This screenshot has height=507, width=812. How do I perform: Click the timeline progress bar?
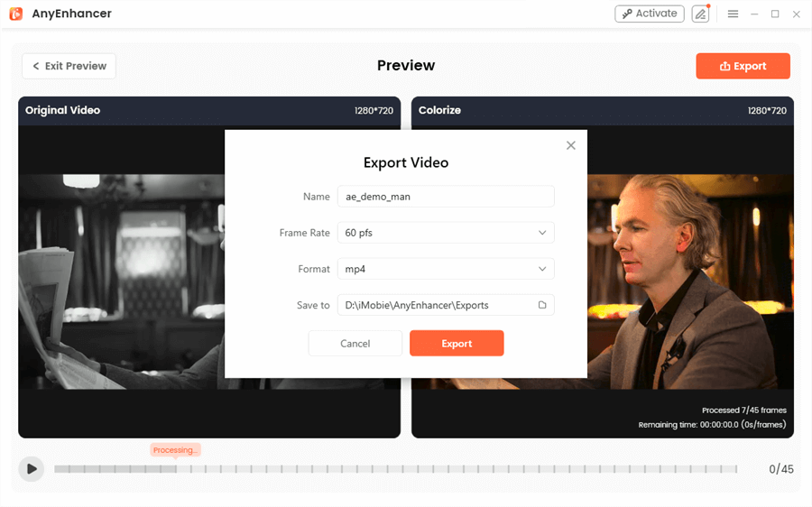point(396,469)
